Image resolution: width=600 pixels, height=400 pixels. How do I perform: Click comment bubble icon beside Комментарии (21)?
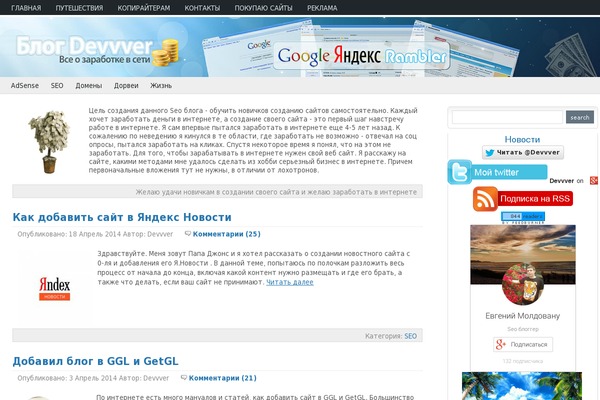coord(184,377)
